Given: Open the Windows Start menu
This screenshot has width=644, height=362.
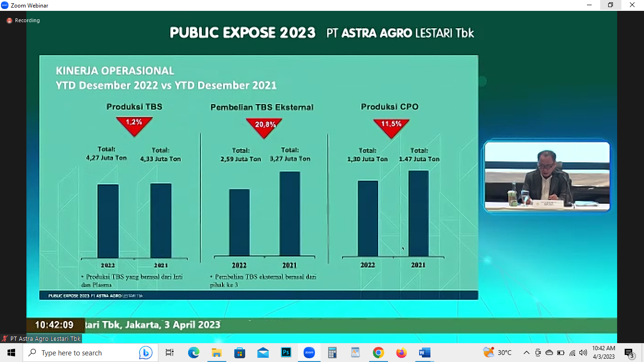Looking at the screenshot, I should coord(11,353).
